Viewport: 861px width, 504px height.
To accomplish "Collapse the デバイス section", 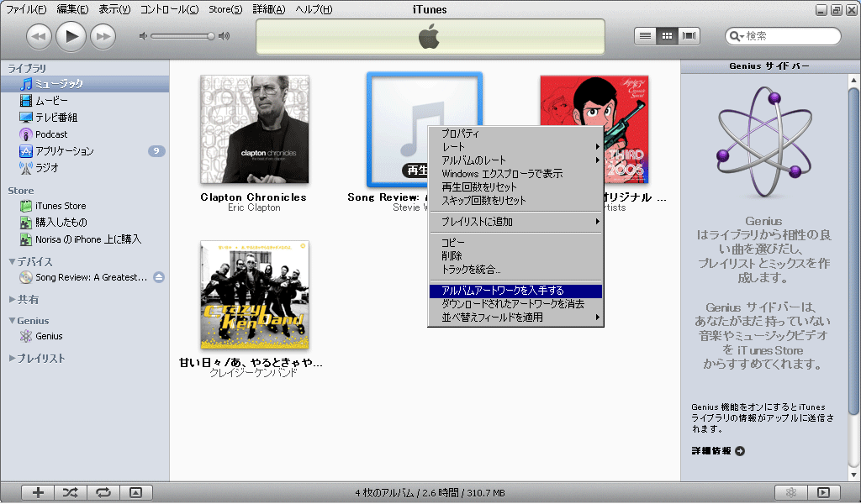I will click(12, 261).
